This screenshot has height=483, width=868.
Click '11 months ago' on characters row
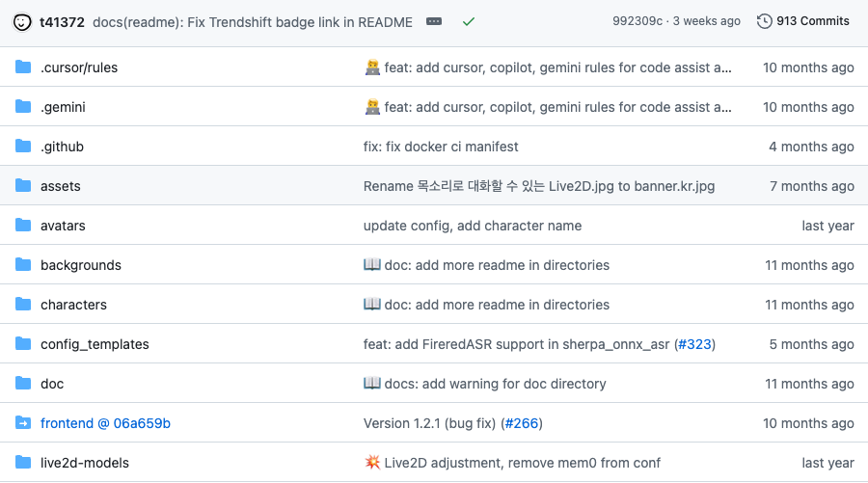[x=809, y=305]
